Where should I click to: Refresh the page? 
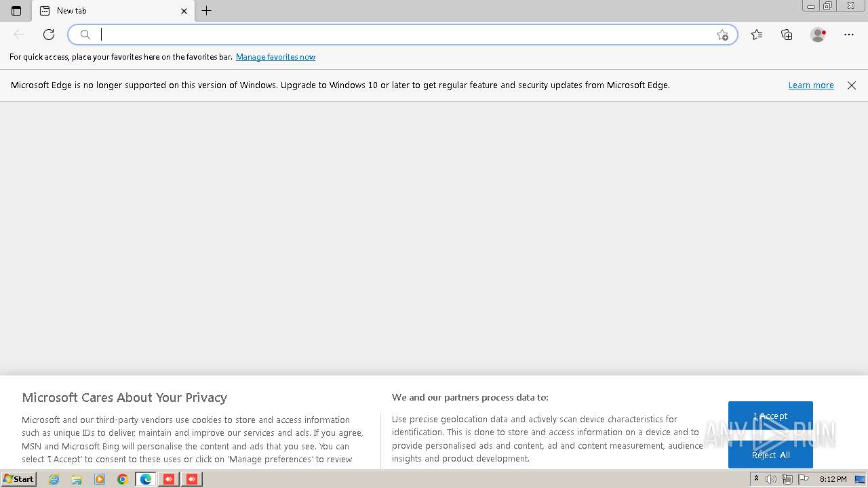click(49, 35)
